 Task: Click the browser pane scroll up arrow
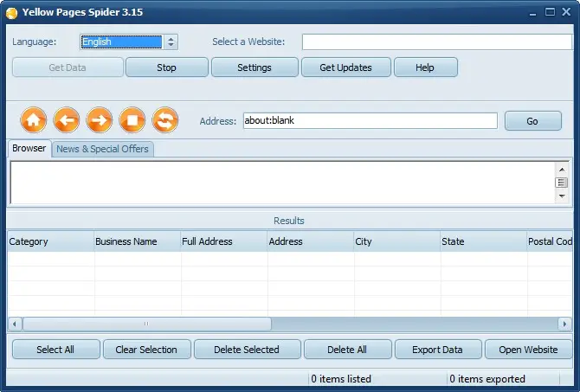pos(562,170)
